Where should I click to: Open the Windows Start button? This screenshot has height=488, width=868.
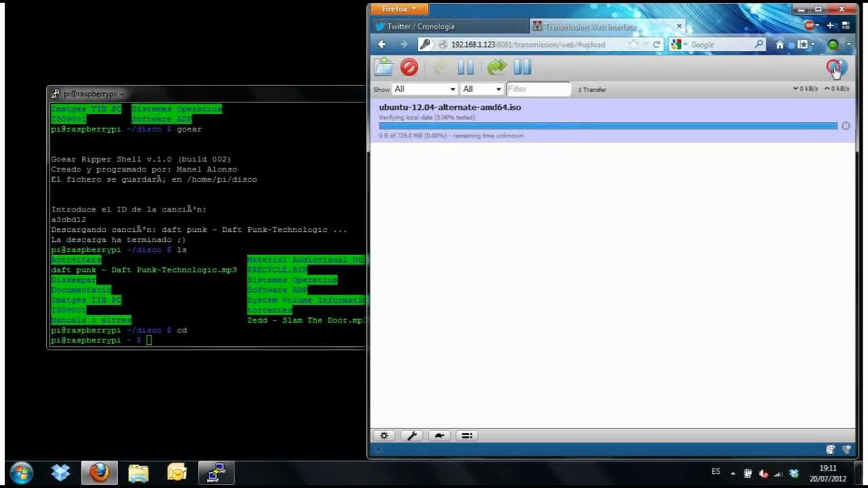click(22, 472)
